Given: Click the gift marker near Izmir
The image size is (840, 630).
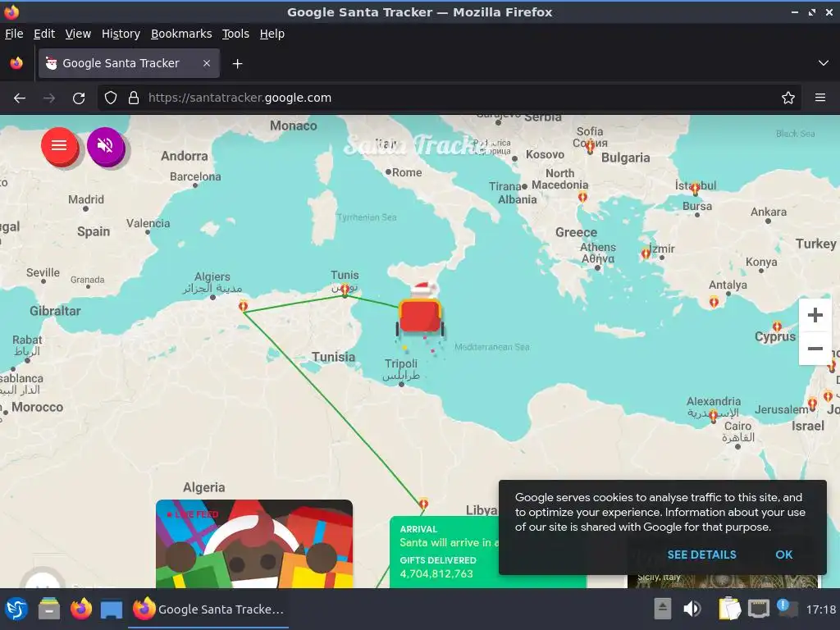Looking at the screenshot, I should (646, 253).
